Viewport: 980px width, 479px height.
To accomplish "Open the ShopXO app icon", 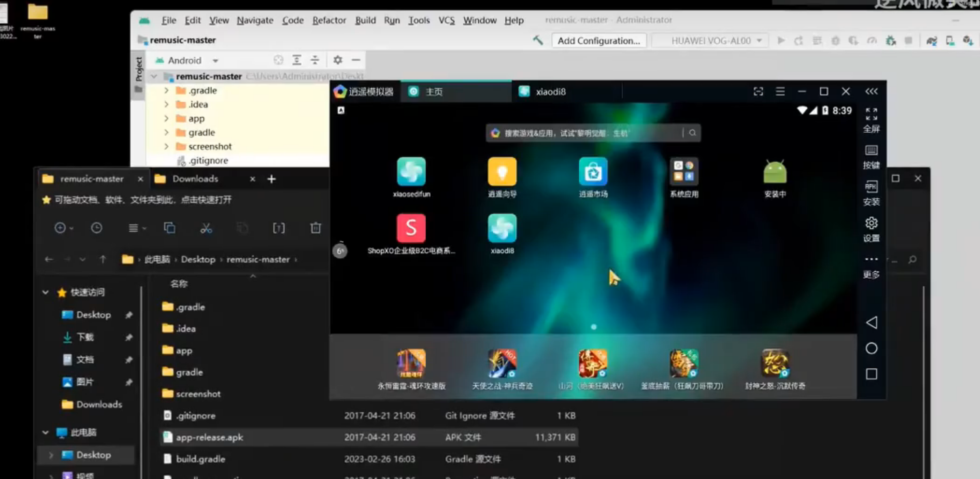I will (x=411, y=228).
